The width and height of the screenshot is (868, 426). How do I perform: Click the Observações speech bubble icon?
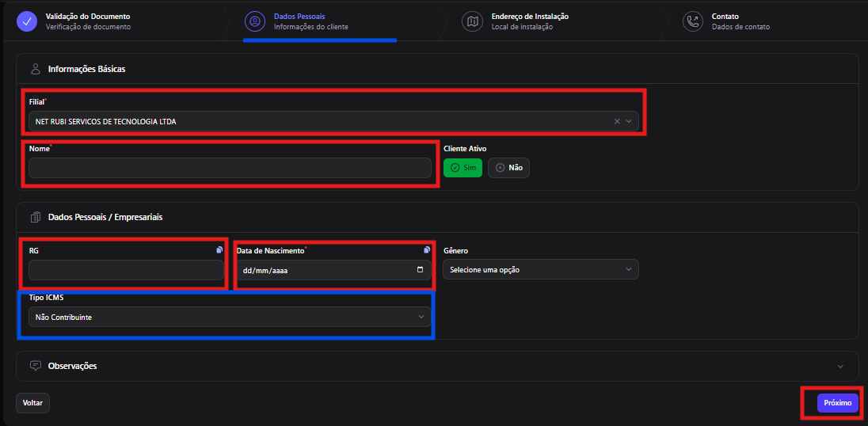coord(36,366)
